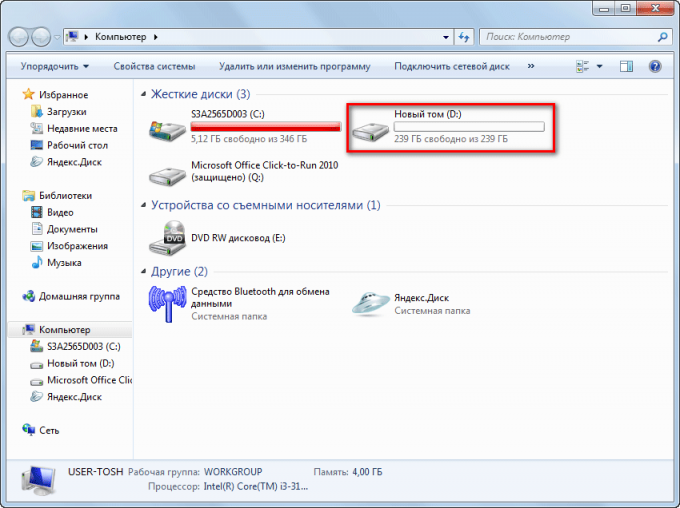Image resolution: width=680 pixels, height=508 pixels.
Task: Click the Back navigation arrow
Action: click(21, 37)
